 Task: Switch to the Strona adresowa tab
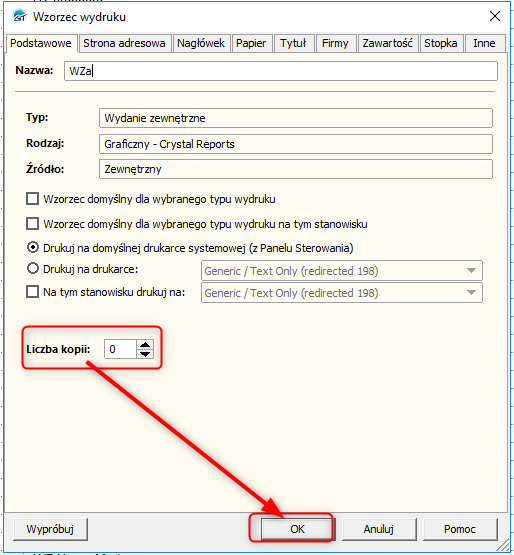click(124, 43)
